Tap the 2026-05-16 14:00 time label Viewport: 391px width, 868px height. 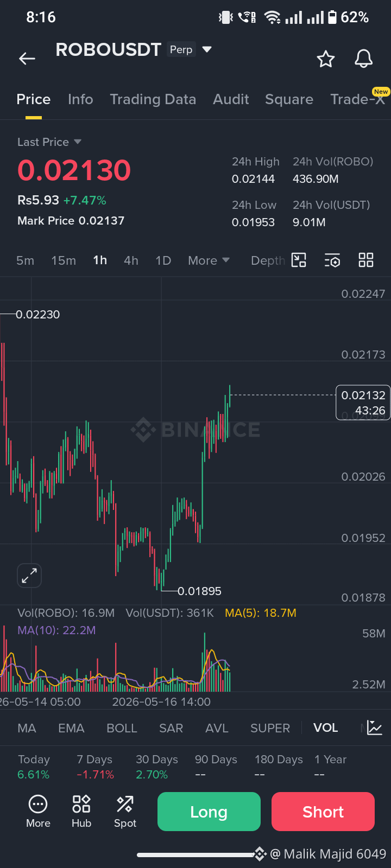pos(161,701)
